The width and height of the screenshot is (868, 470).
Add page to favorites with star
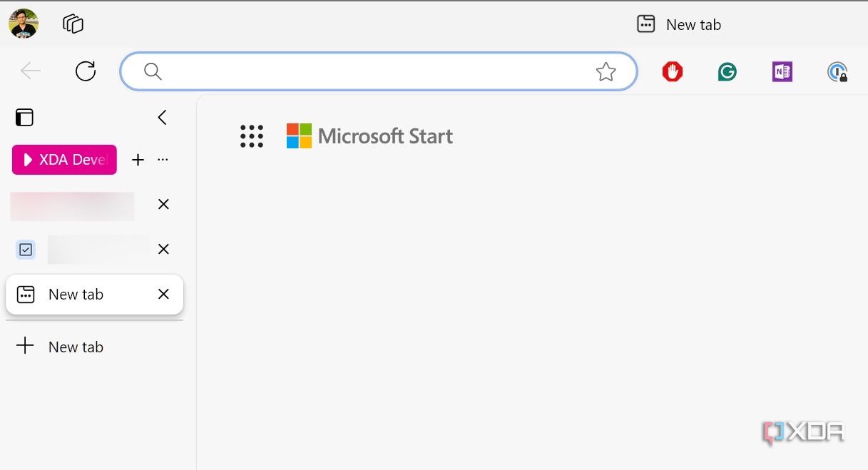click(606, 71)
